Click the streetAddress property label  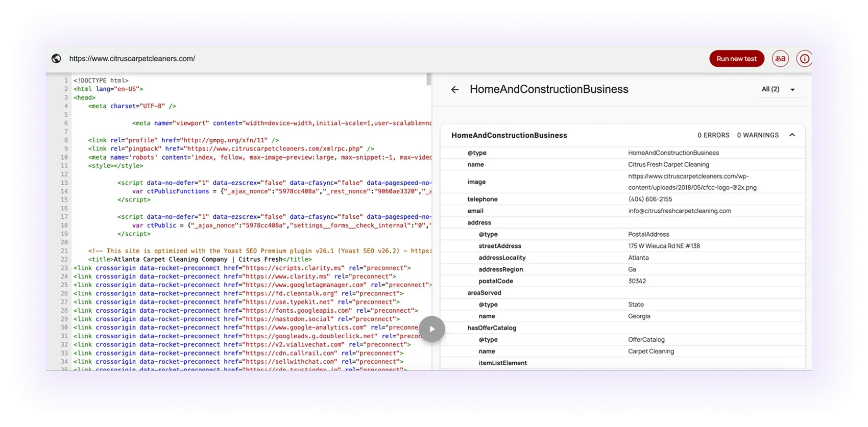point(499,246)
